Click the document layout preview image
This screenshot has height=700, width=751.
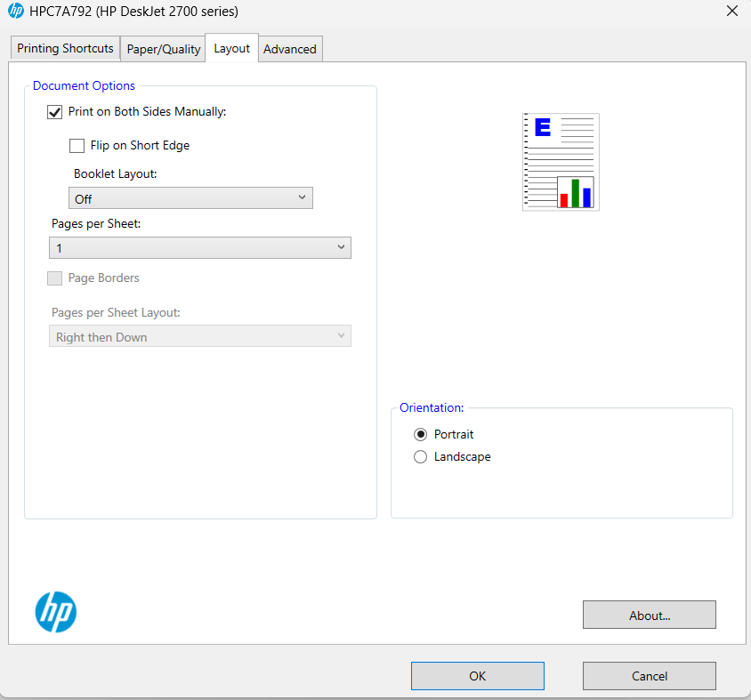coord(561,162)
